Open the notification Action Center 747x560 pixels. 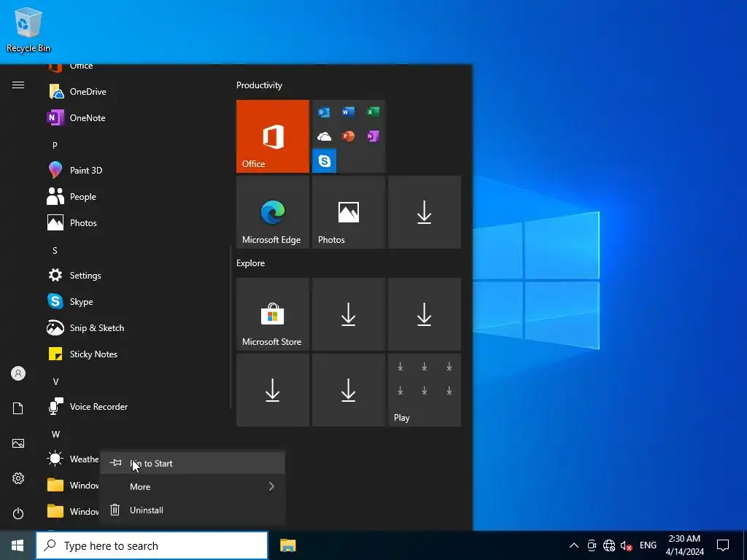point(723,545)
